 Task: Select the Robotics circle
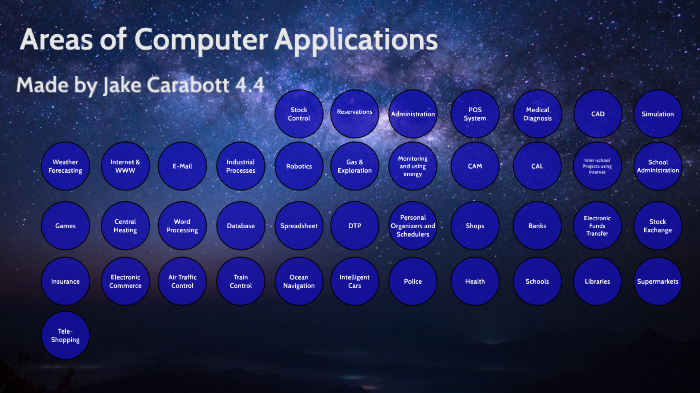299,166
